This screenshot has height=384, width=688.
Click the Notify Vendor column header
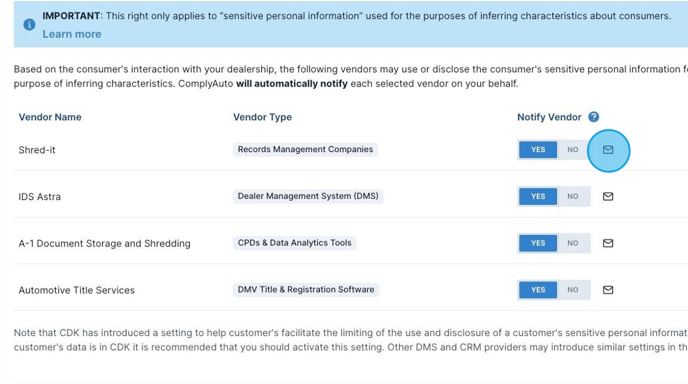[549, 117]
